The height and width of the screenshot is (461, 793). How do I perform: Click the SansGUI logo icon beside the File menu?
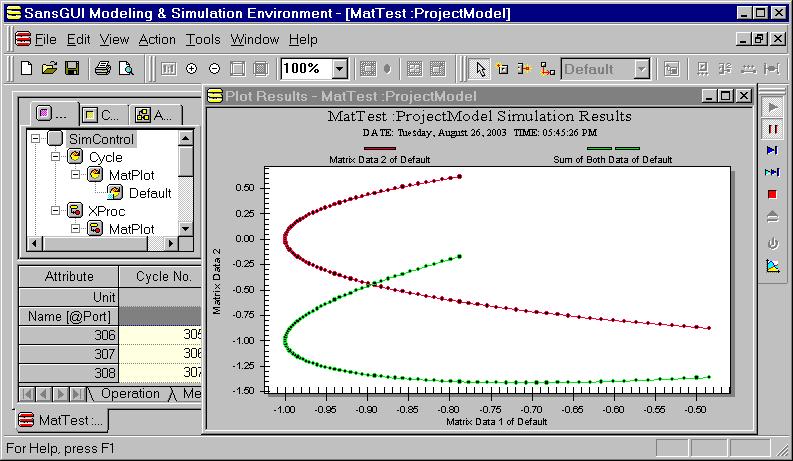click(x=23, y=38)
